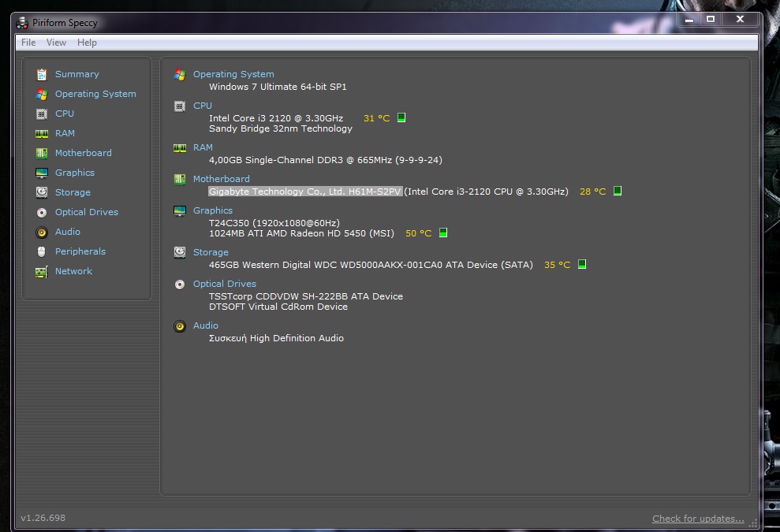Click the CPU chip icon in sidebar
This screenshot has width=780, height=532.
coord(42,113)
